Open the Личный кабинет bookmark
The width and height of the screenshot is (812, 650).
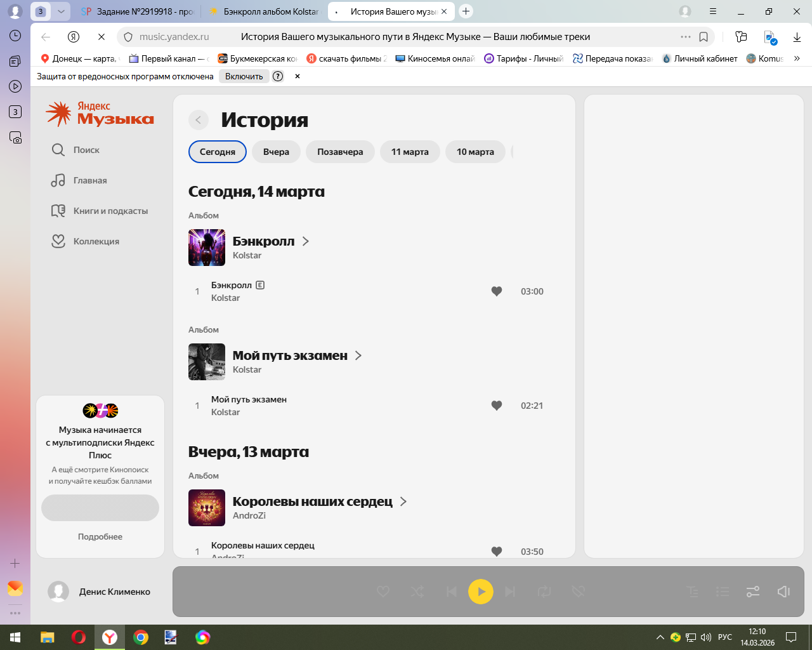point(700,58)
